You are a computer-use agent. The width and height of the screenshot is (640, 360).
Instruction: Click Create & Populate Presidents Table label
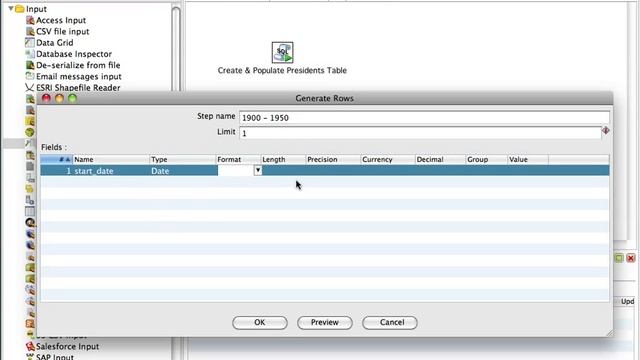pos(282,70)
